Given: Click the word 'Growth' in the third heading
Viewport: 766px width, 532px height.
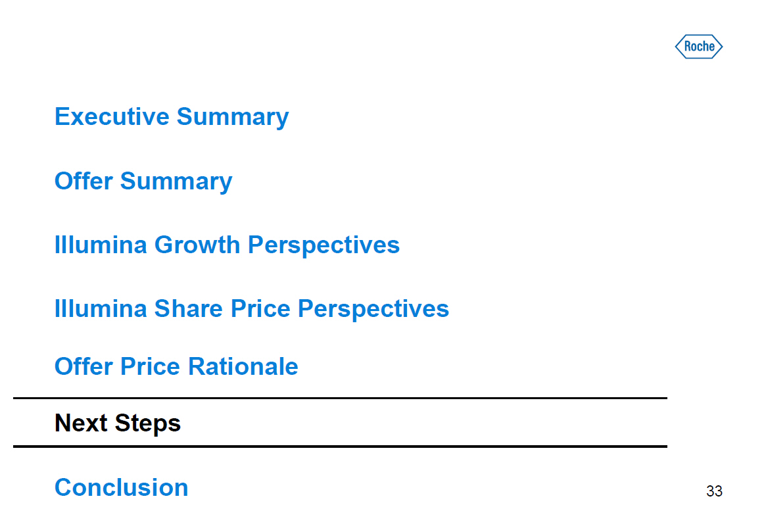Looking at the screenshot, I should click(197, 245).
